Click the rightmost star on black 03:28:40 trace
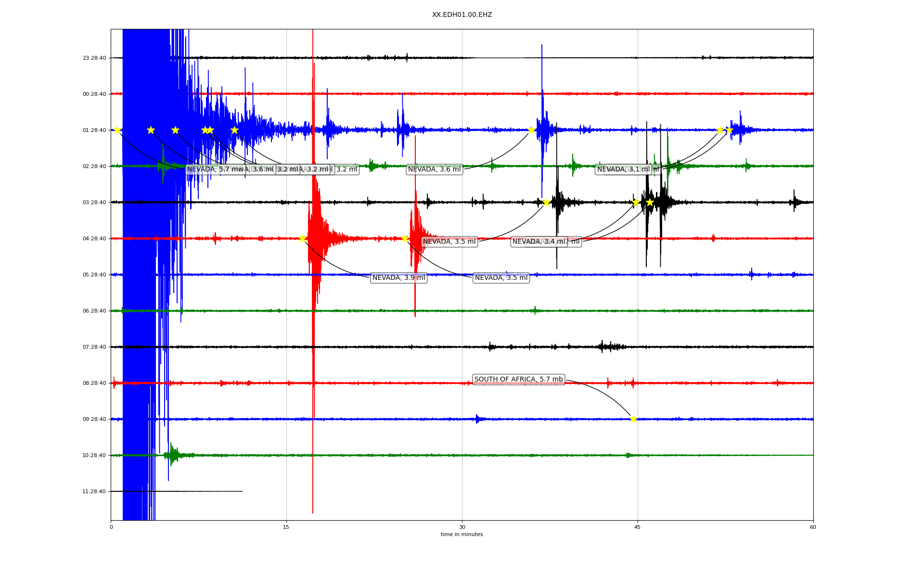The height and width of the screenshot is (578, 924). [x=650, y=202]
